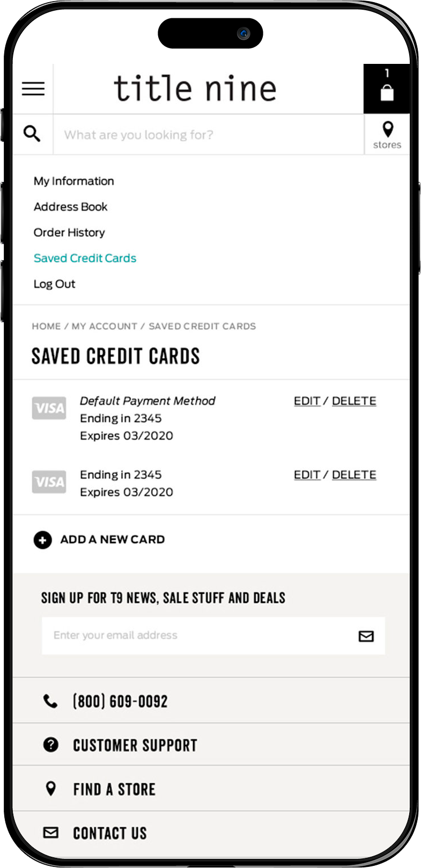This screenshot has height=868, width=421.
Task: Tap the Find a Store pin icon
Action: [50, 789]
